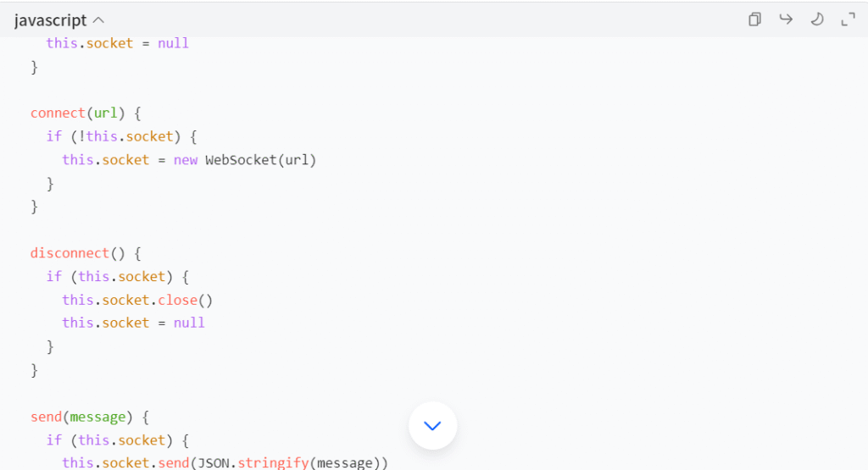
Task: Click the message parameter in send definition
Action: click(97, 417)
